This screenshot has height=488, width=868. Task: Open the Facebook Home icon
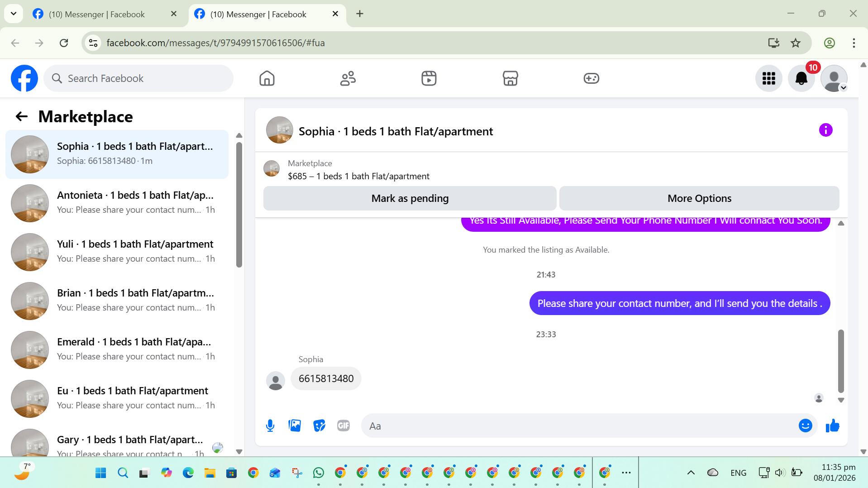tap(267, 78)
